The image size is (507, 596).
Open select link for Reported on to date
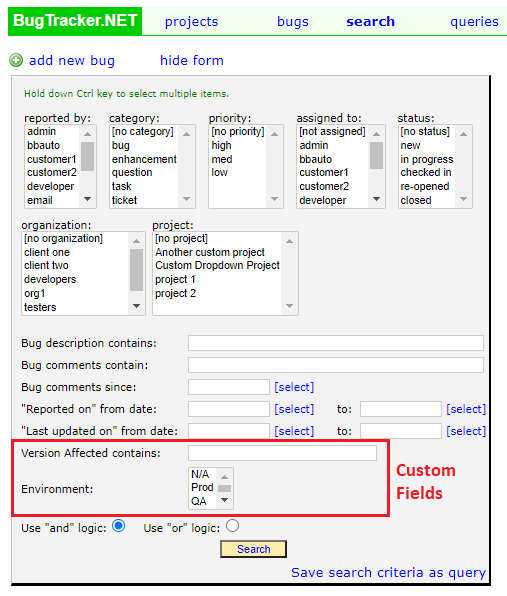[x=466, y=409]
